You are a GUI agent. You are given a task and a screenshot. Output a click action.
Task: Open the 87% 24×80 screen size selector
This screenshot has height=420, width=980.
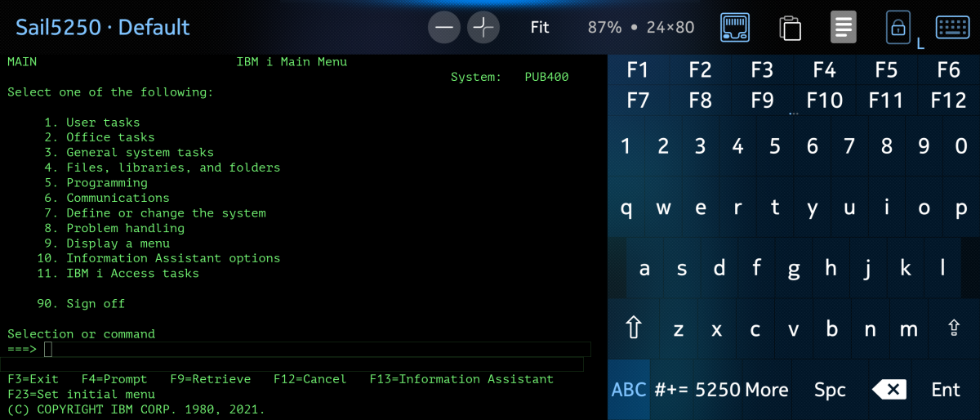click(641, 27)
